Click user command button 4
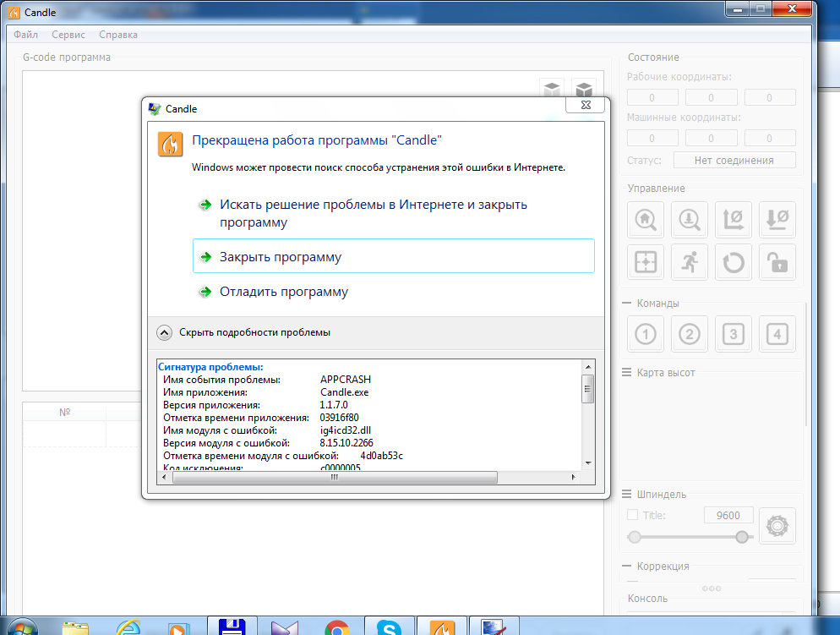This screenshot has width=840, height=635. coord(777,334)
